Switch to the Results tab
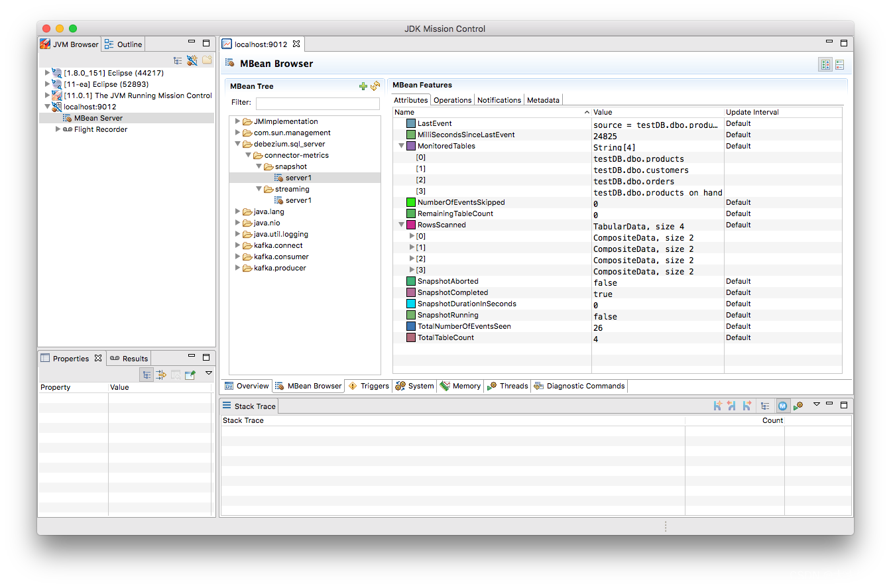The height and width of the screenshot is (588, 891). click(129, 359)
